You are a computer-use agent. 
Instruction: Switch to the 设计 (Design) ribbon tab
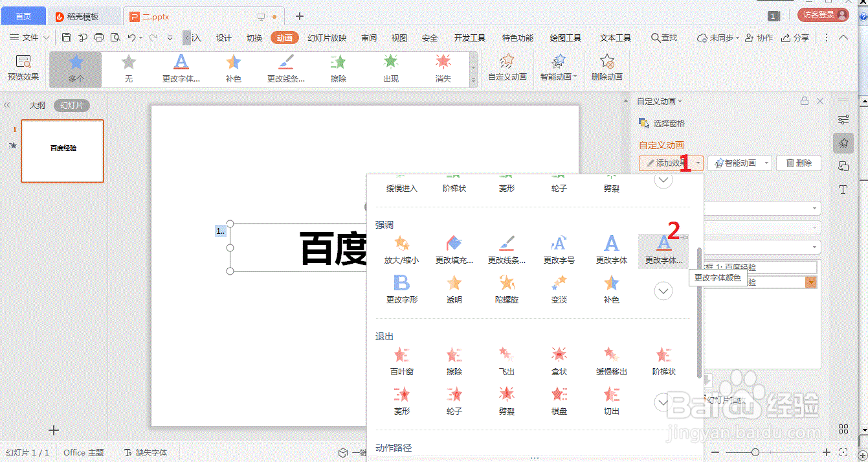224,38
